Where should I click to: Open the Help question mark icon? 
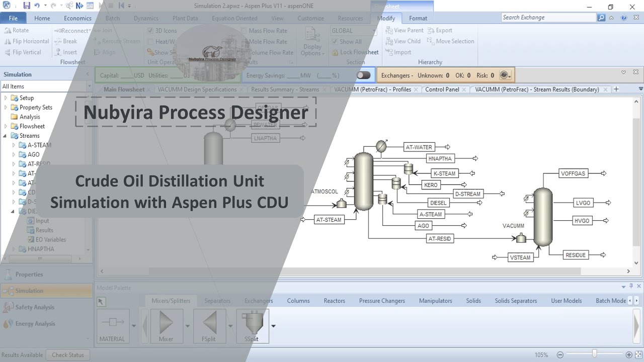tap(624, 18)
